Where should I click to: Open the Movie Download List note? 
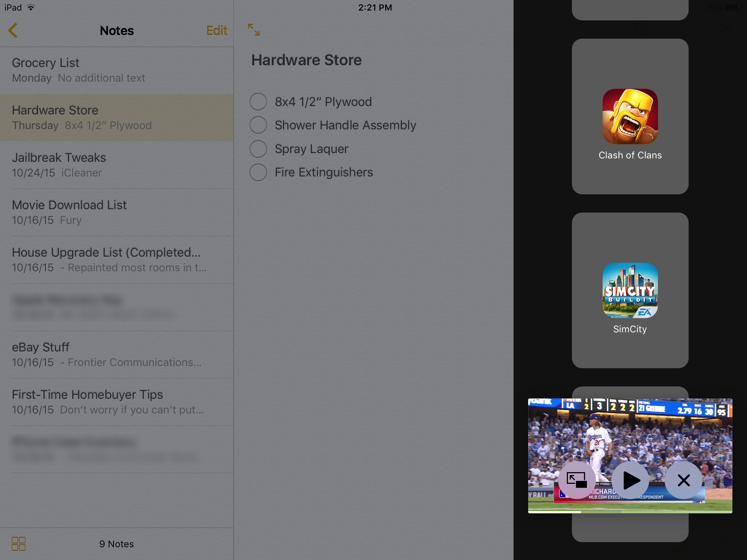(116, 211)
